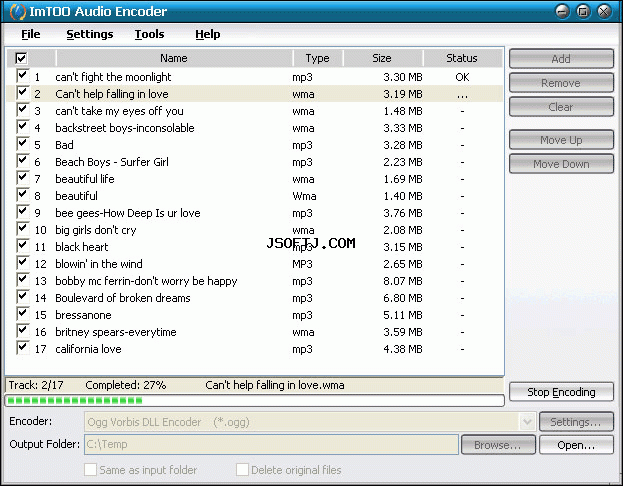Select britney spears-everytime track

[254, 332]
